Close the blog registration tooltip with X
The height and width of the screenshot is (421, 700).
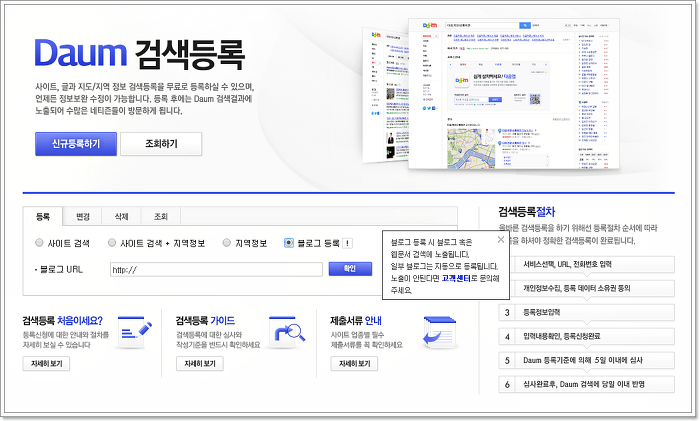tap(501, 239)
